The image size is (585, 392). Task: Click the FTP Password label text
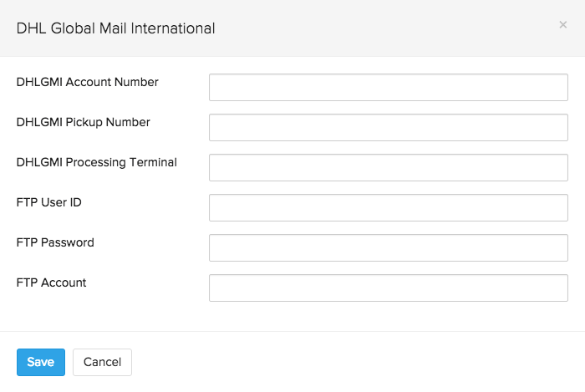pyautogui.click(x=55, y=242)
